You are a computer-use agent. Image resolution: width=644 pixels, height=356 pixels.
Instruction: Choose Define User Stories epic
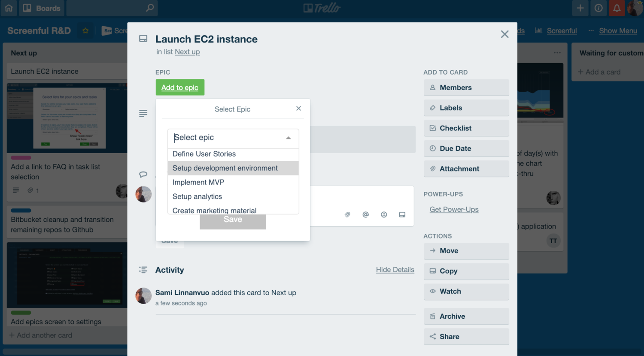[x=233, y=154]
